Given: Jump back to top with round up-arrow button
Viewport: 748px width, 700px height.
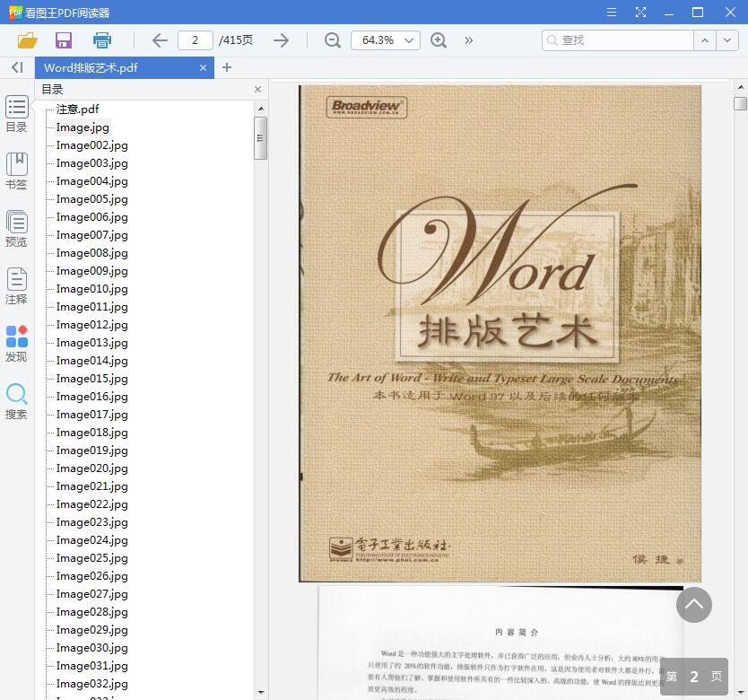Looking at the screenshot, I should (694, 605).
